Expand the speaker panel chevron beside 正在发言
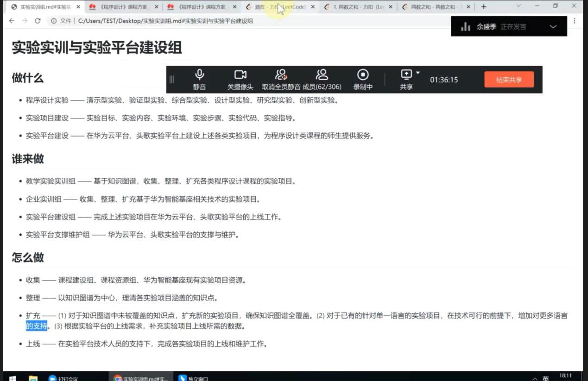 [x=553, y=27]
